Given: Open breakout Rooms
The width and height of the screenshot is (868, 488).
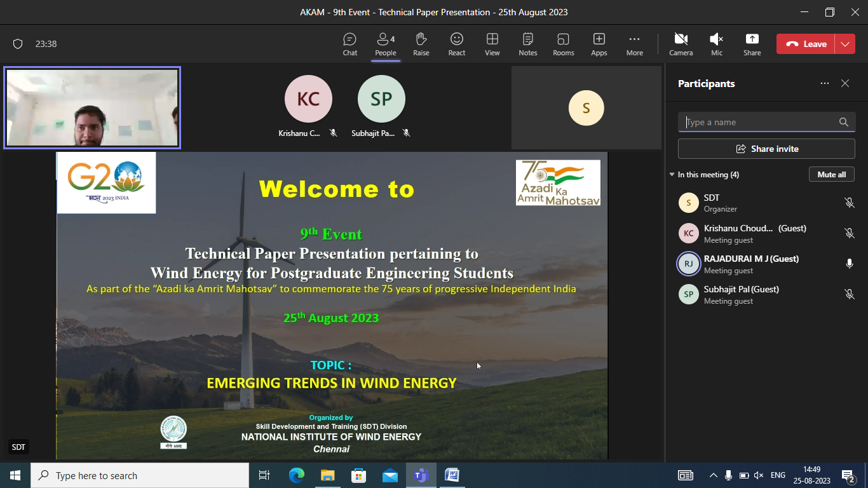Looking at the screenshot, I should 563,44.
